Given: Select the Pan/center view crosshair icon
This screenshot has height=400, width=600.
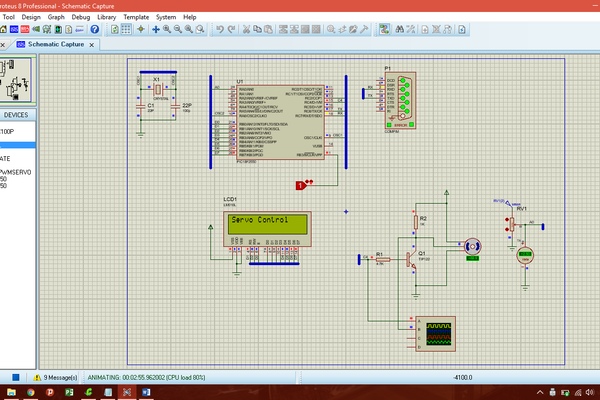Looking at the screenshot, I should click(154, 30).
